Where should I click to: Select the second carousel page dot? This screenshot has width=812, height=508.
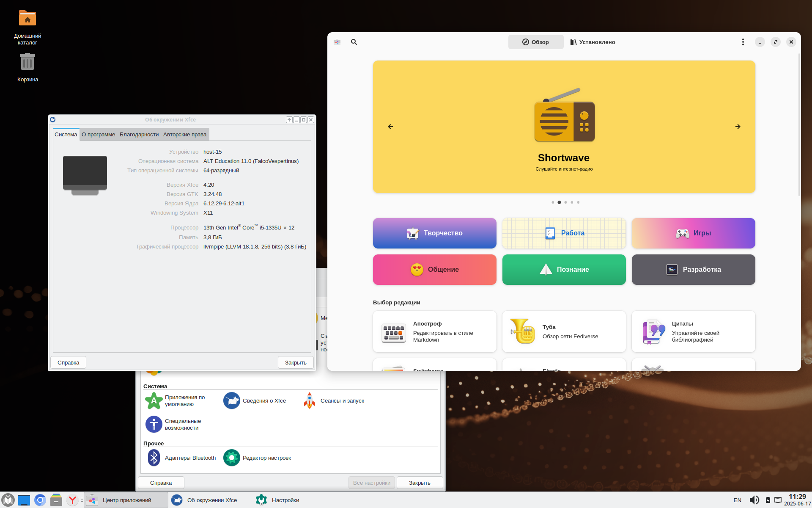(x=559, y=202)
